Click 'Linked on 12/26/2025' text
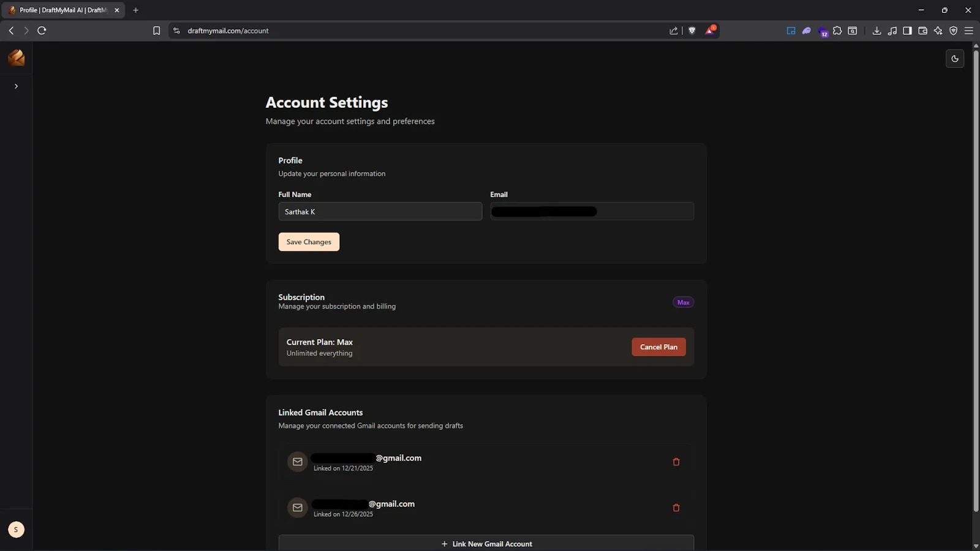 point(343,514)
